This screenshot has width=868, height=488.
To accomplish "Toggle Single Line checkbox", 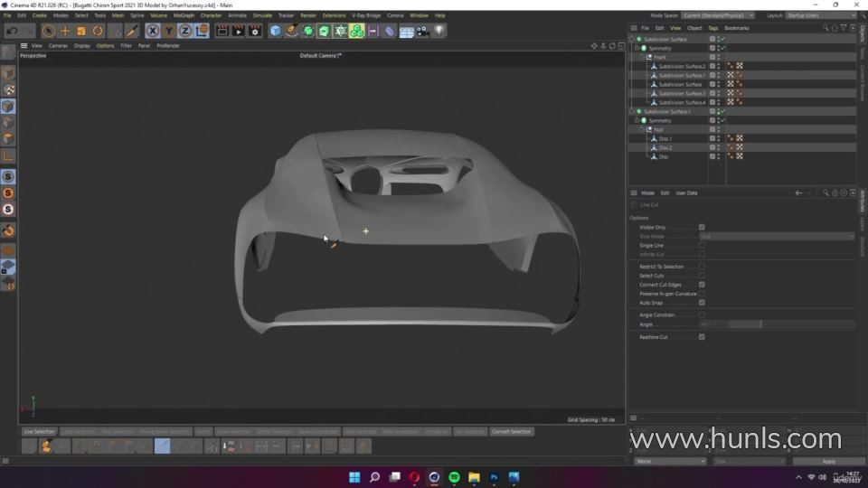I will click(x=702, y=245).
